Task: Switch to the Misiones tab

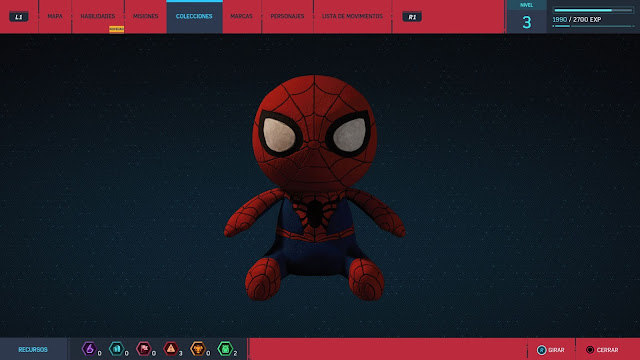Action: [x=145, y=16]
